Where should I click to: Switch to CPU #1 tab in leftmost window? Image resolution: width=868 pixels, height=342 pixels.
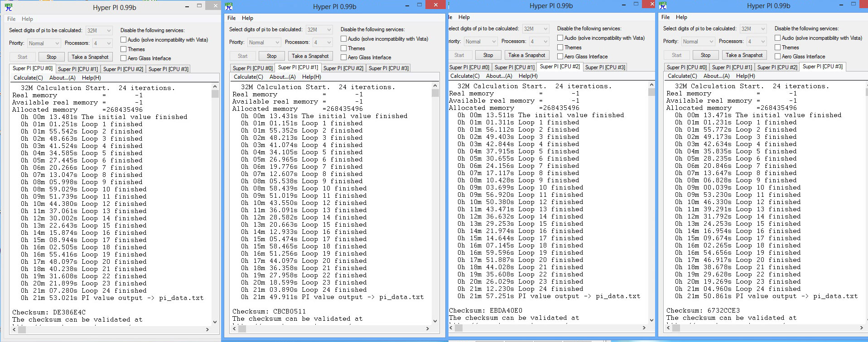click(78, 69)
